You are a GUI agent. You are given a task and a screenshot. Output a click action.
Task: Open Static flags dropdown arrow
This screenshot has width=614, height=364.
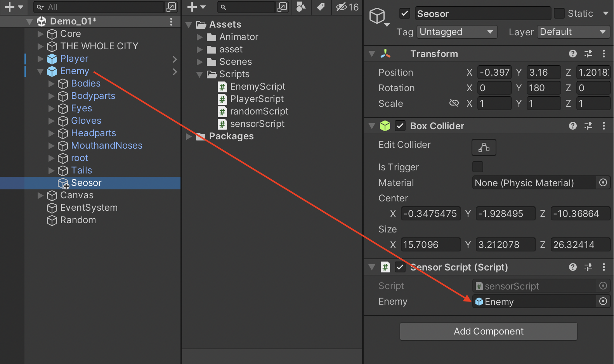tap(605, 14)
